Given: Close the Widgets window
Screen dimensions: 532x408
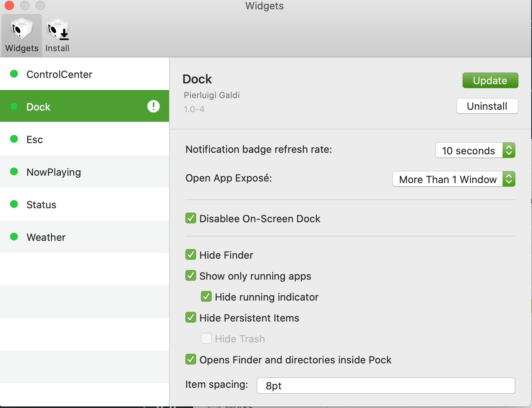Looking at the screenshot, I should pos(9,5).
